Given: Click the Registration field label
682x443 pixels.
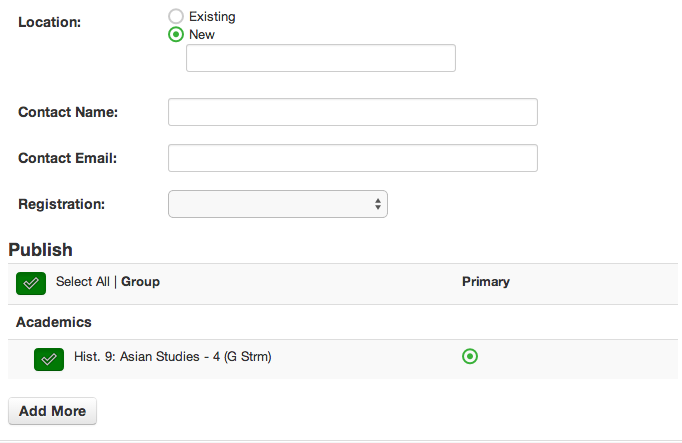Looking at the screenshot, I should point(61,204).
